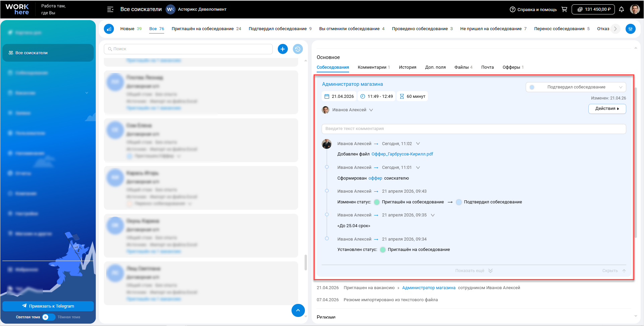The image size is (644, 326).
Task: Click the calendar date 21.04.2026 chip
Action: click(339, 96)
